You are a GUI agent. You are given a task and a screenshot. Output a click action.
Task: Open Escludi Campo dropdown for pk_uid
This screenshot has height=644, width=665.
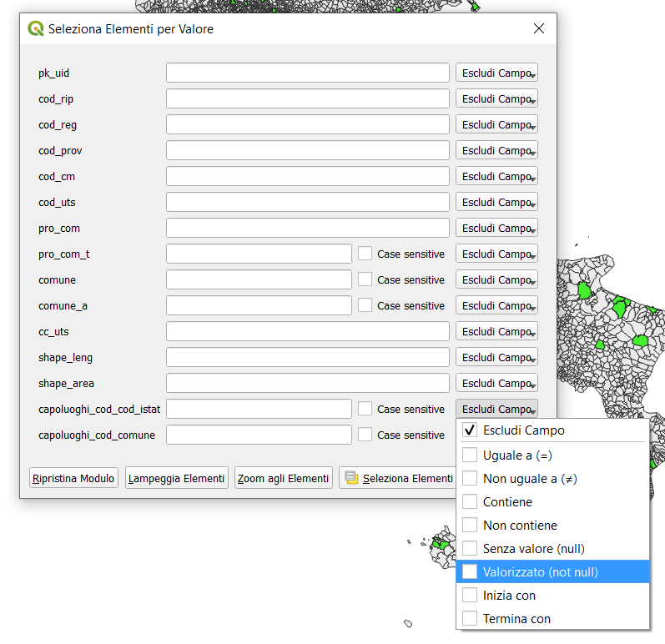pyautogui.click(x=496, y=73)
